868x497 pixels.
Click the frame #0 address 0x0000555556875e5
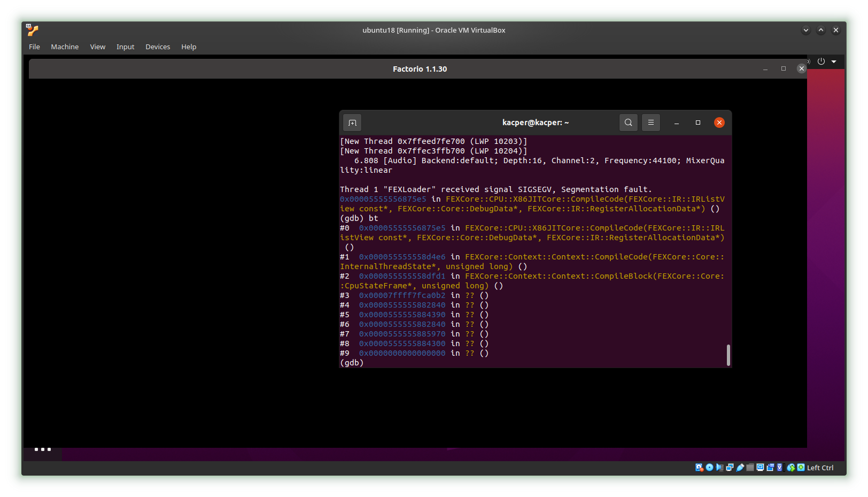click(x=402, y=228)
